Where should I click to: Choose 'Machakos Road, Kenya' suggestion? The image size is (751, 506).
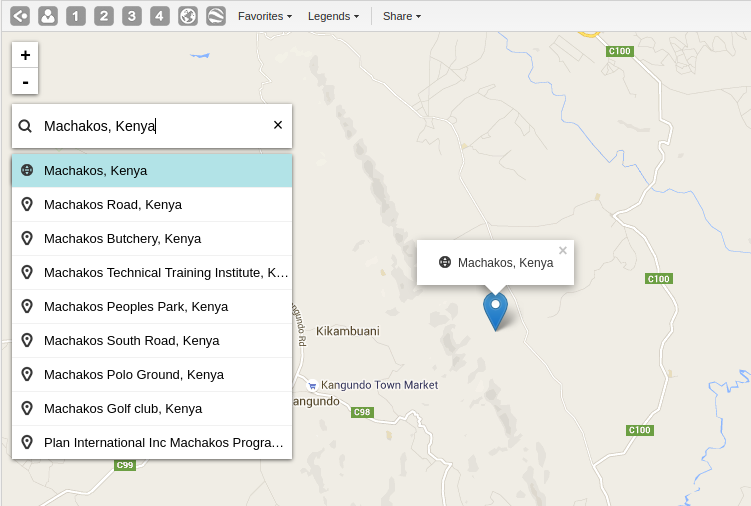pos(152,205)
